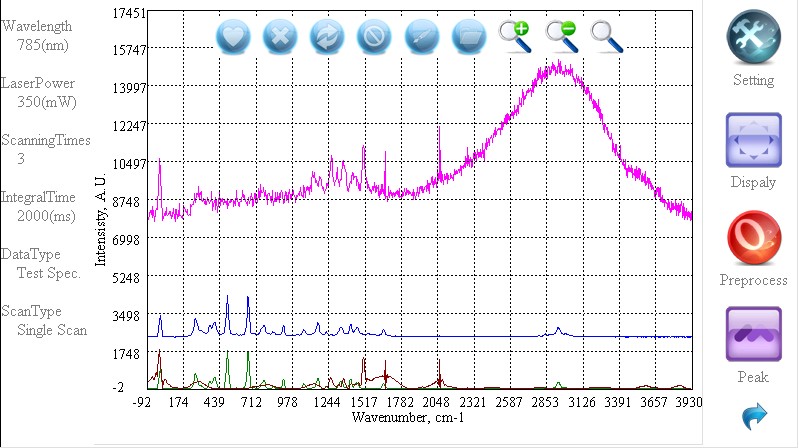
Task: Click the blue X delete icon
Action: tap(280, 37)
